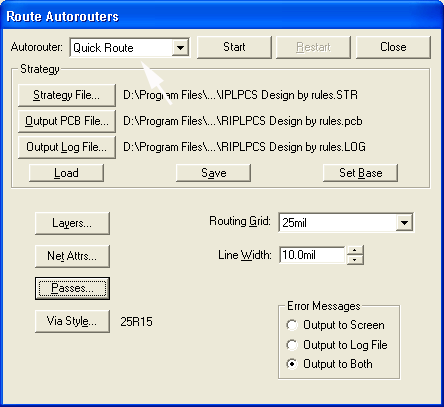444x407 pixels.
Task: Click the log file path ending in .LOG
Action: (x=244, y=147)
